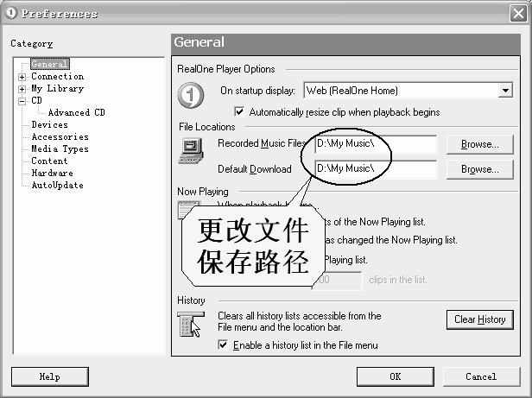
Task: Browse for the Default Download folder
Action: [480, 169]
